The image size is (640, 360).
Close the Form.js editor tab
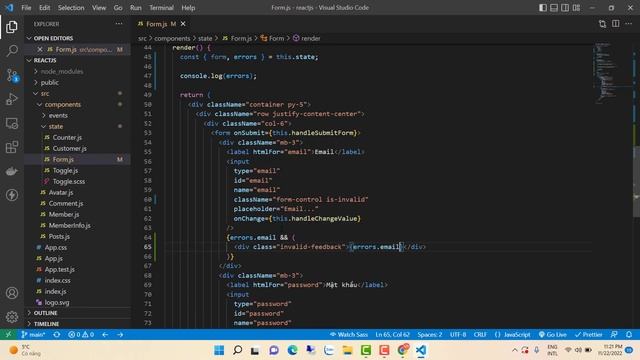pos(183,24)
